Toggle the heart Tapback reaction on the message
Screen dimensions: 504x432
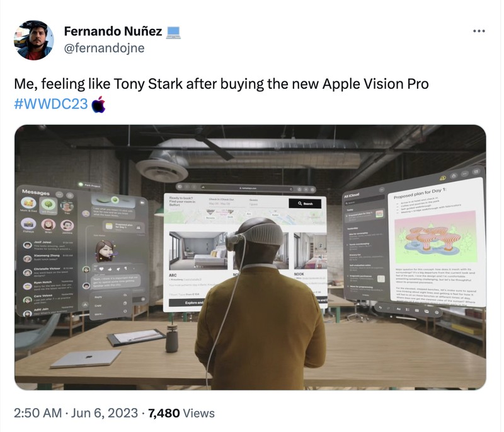(x=101, y=269)
